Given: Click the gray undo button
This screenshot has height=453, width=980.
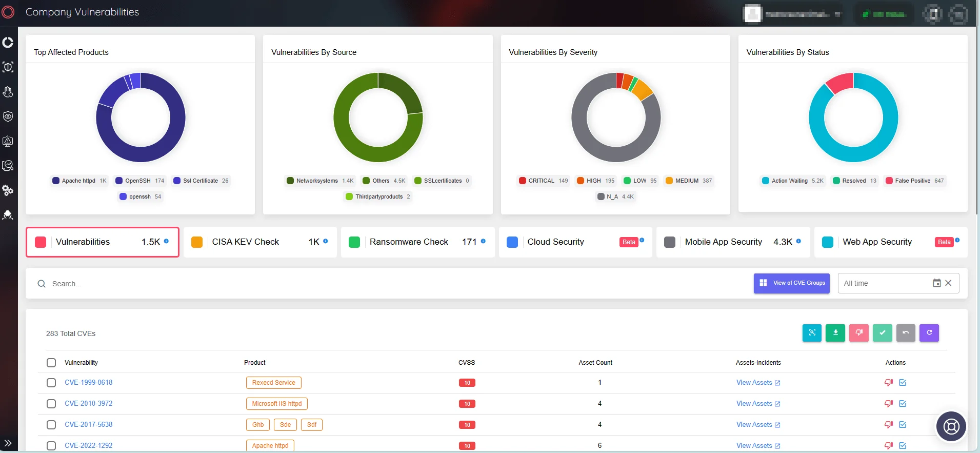Looking at the screenshot, I should tap(906, 333).
